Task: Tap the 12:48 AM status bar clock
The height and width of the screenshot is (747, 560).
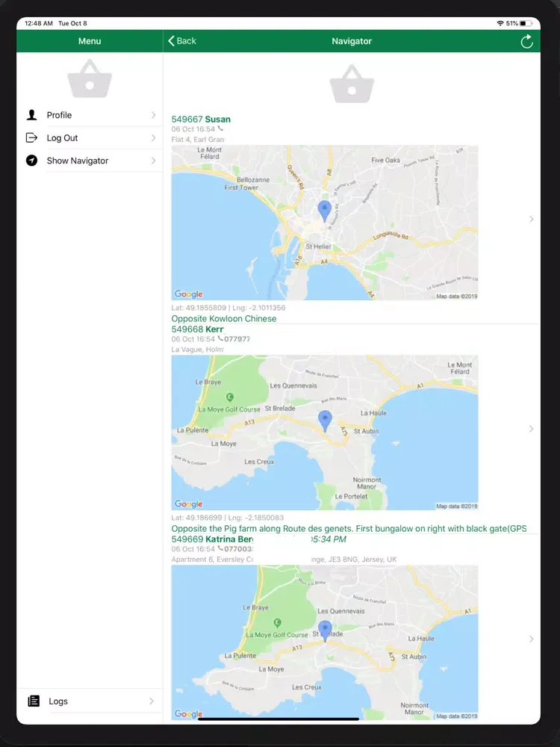Action: tap(39, 23)
